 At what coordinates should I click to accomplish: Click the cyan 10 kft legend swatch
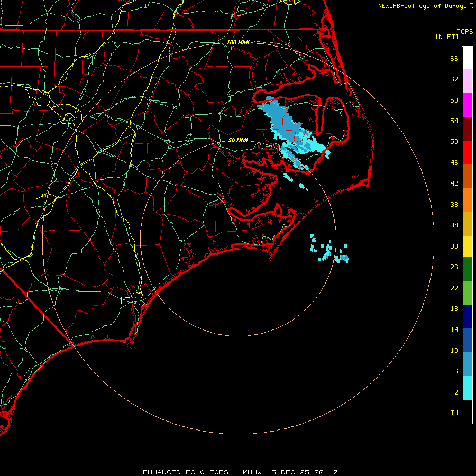coord(467,388)
